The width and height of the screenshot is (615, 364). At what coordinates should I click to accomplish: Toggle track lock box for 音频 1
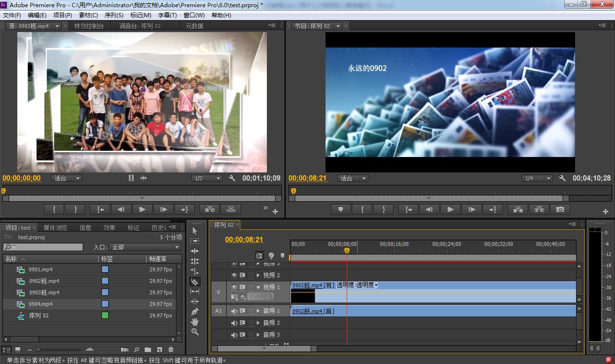pos(251,311)
